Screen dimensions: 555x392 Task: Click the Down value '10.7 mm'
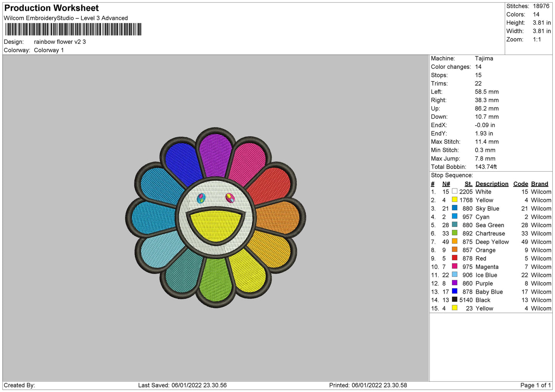(x=487, y=117)
